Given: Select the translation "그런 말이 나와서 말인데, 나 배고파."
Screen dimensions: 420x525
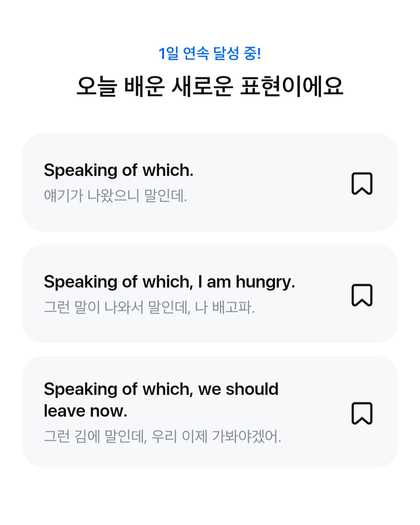Looking at the screenshot, I should click(149, 307).
